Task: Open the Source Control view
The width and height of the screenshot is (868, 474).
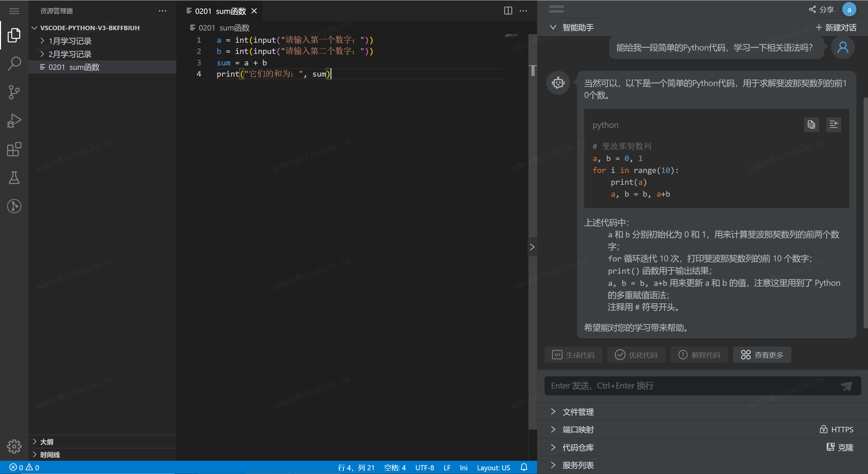Action: point(14,92)
